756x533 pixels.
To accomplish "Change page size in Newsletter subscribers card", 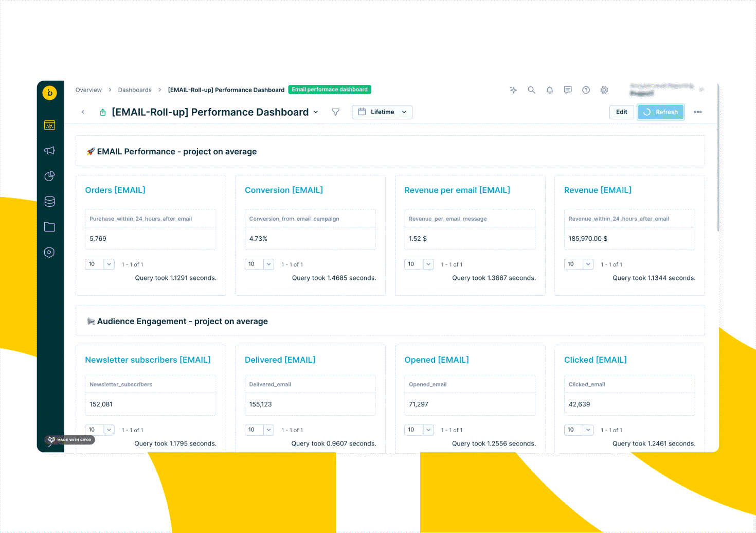I will point(100,430).
